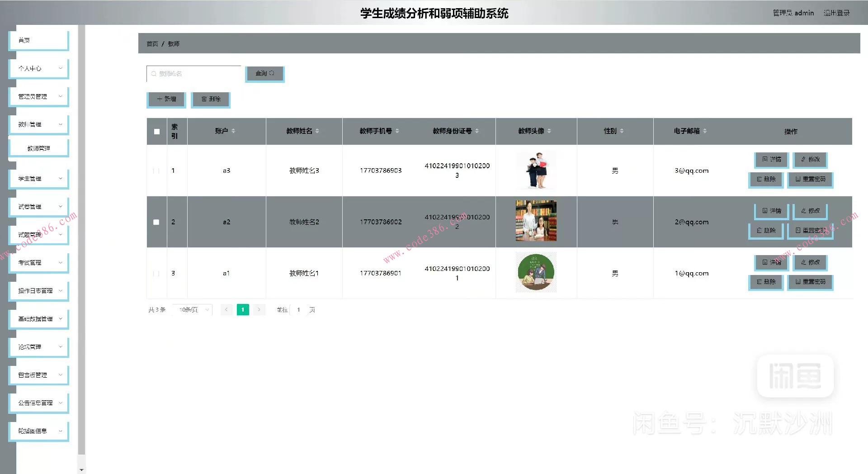This screenshot has height=474, width=868.
Task: Click the plus icon to add a new teacher
Action: (x=159, y=99)
